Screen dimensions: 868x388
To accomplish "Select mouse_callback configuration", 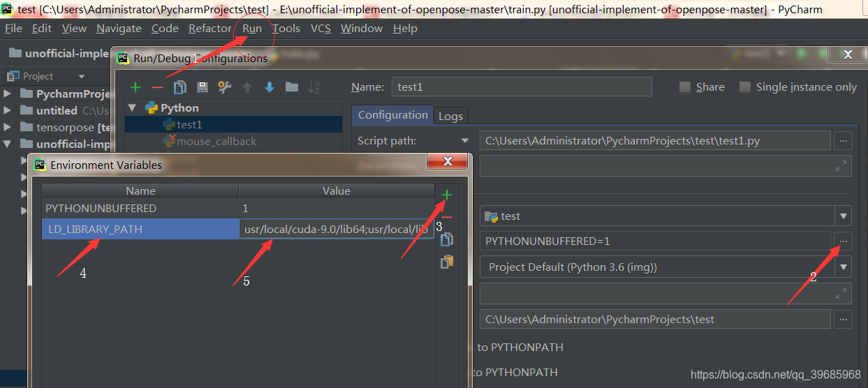I will coord(216,141).
